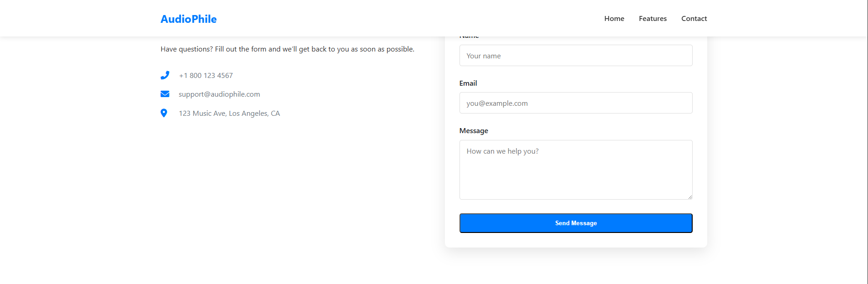Click the map pin location icon
Viewport: 868px width, 284px height.
point(164,113)
